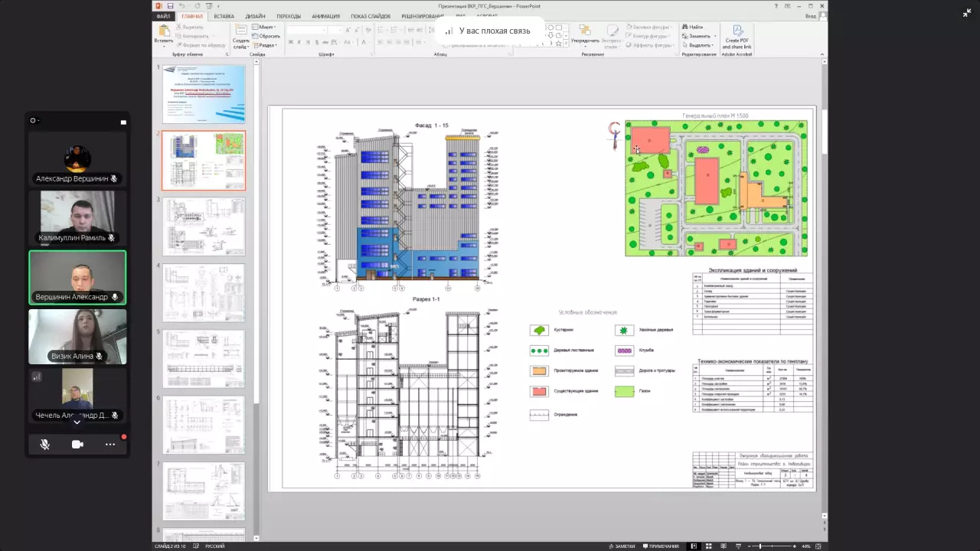This screenshot has width=980, height=551.
Task: Switch to slide sorter view icon
Action: [x=708, y=546]
